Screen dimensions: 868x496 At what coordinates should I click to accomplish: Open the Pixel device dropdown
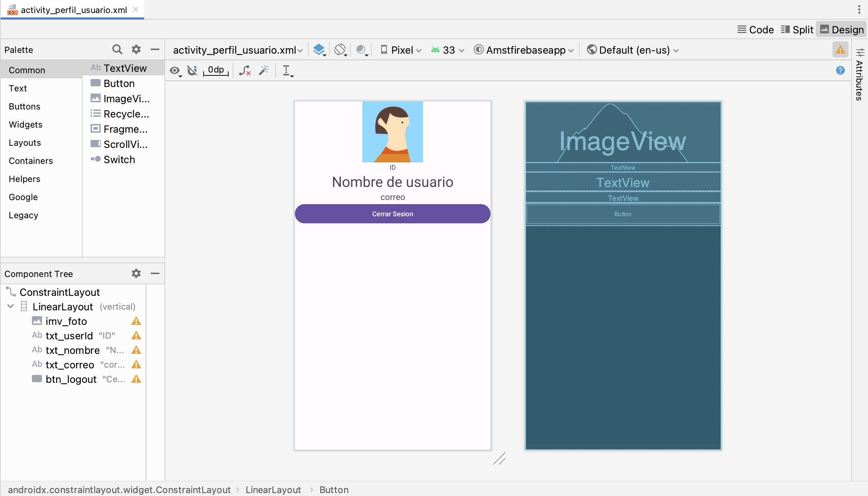[x=401, y=50]
